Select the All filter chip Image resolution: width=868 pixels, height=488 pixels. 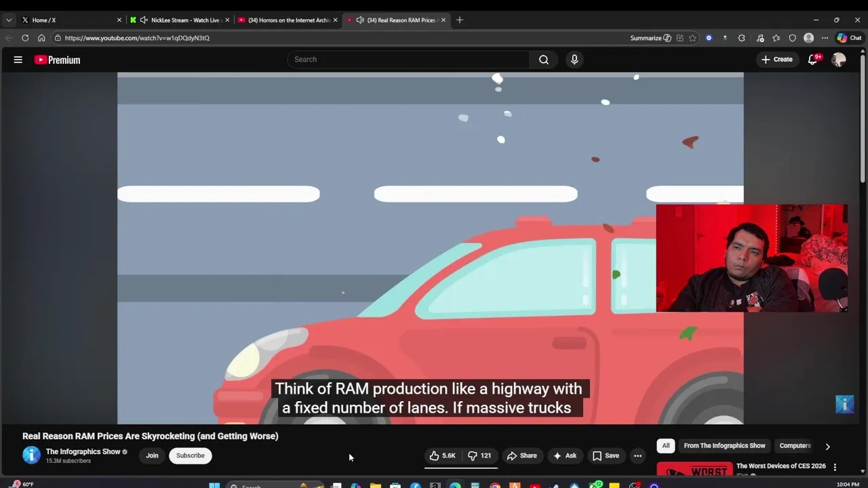(x=666, y=446)
